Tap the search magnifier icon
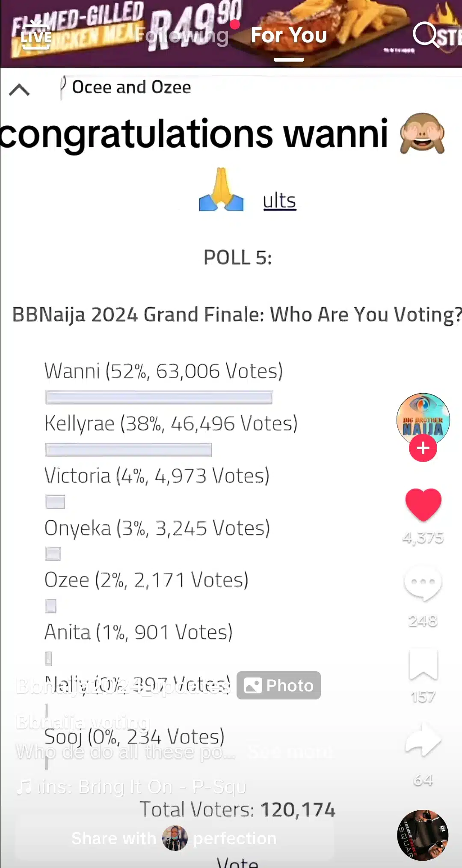The height and width of the screenshot is (868, 462). tap(426, 35)
